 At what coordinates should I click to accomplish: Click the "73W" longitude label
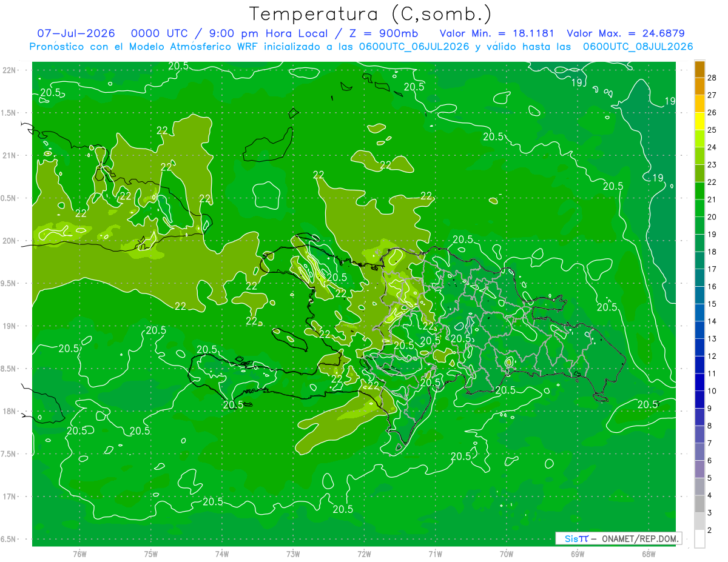(293, 554)
